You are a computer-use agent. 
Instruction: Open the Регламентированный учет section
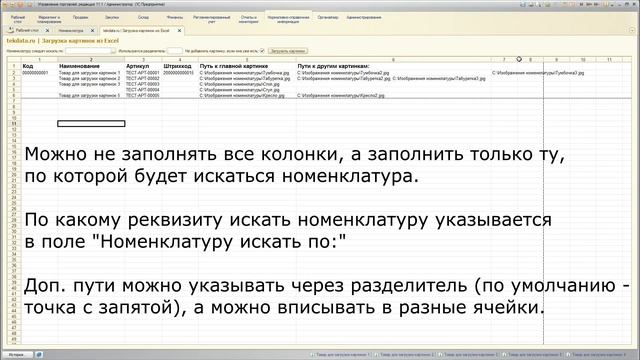[x=211, y=19]
